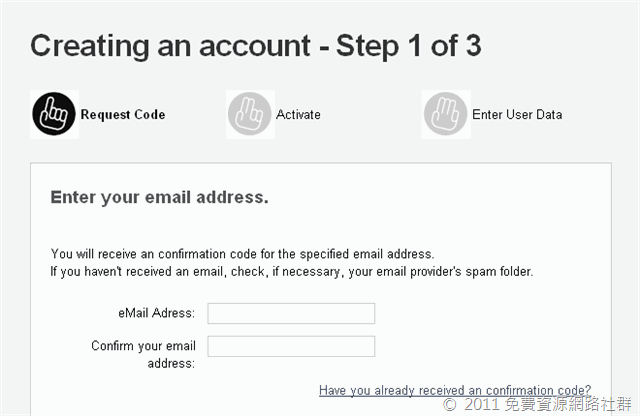Image resolution: width=640 pixels, height=416 pixels.
Task: Select the Enter User Data step label
Action: click(517, 115)
